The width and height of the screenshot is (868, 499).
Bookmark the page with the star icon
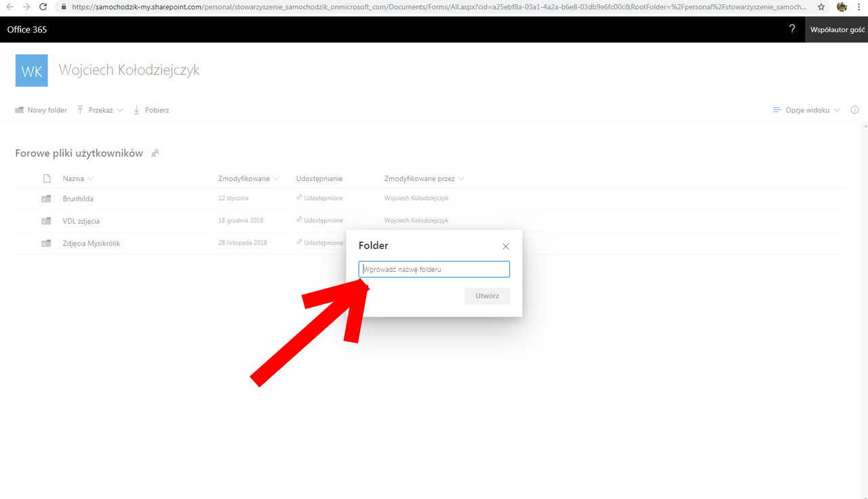821,7
